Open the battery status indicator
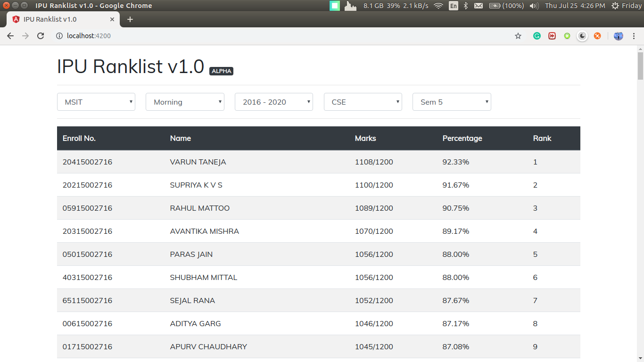 pos(506,6)
